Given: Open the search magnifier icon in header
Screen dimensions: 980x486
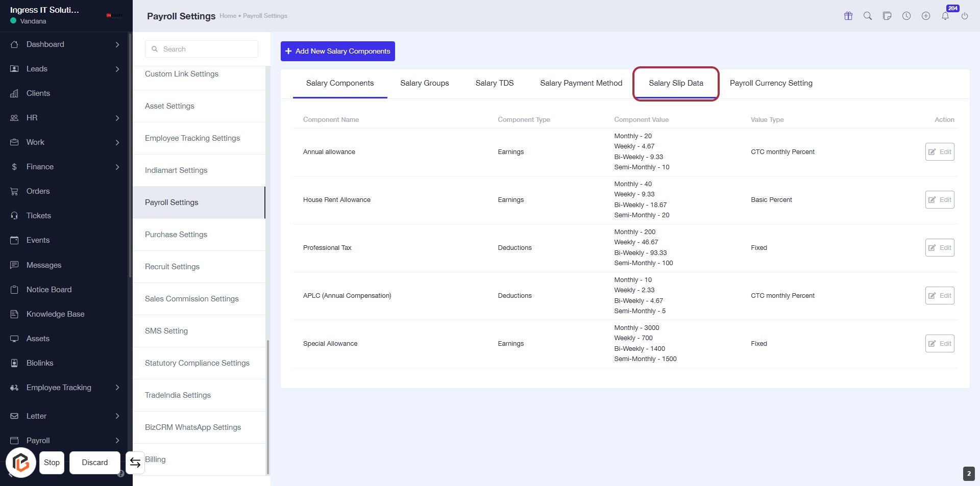Looking at the screenshot, I should click(x=868, y=16).
